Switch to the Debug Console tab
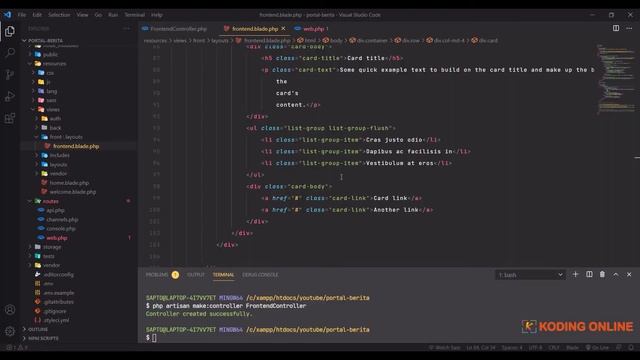 click(260, 275)
